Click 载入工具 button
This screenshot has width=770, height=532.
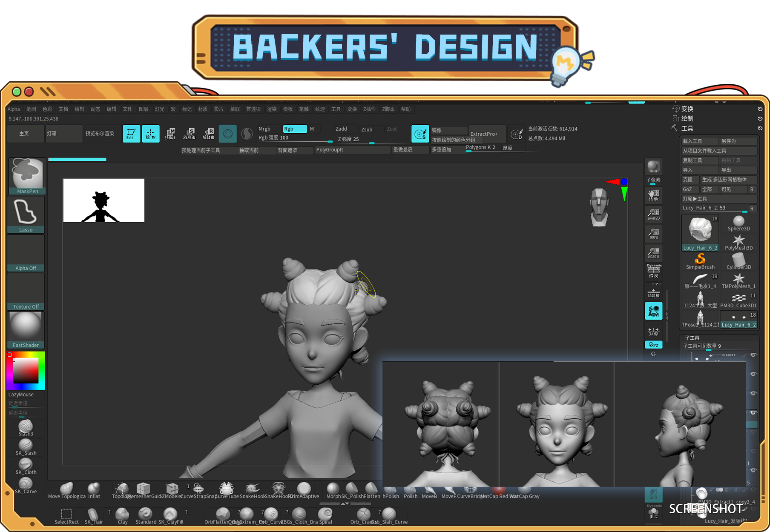[x=700, y=141]
